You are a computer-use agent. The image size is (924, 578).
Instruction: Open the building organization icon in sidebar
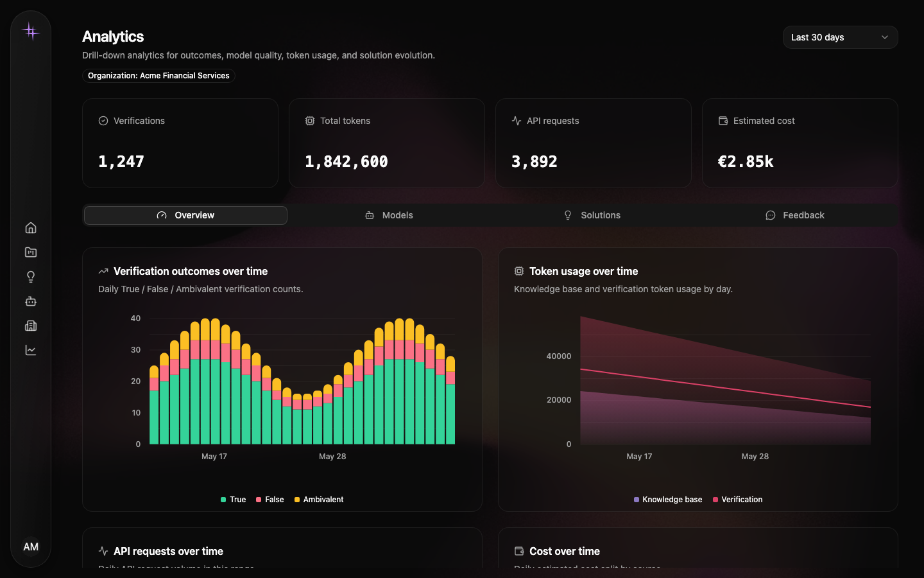click(31, 326)
